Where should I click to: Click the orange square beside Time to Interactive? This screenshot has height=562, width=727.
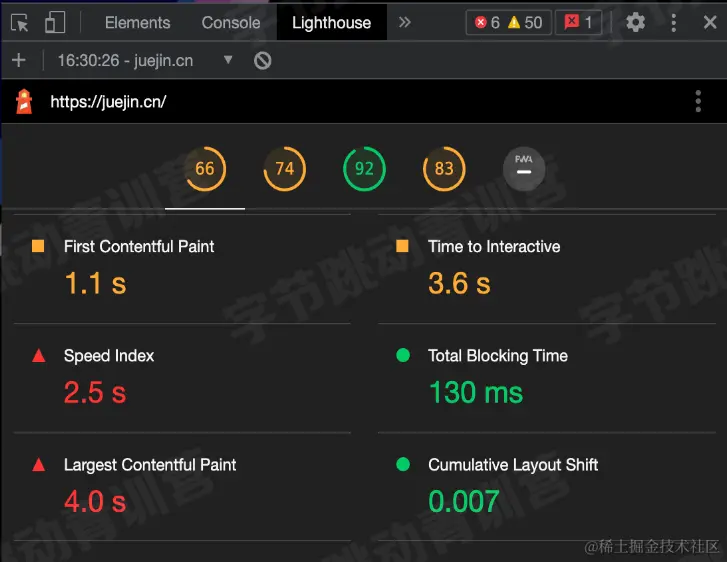[402, 246]
